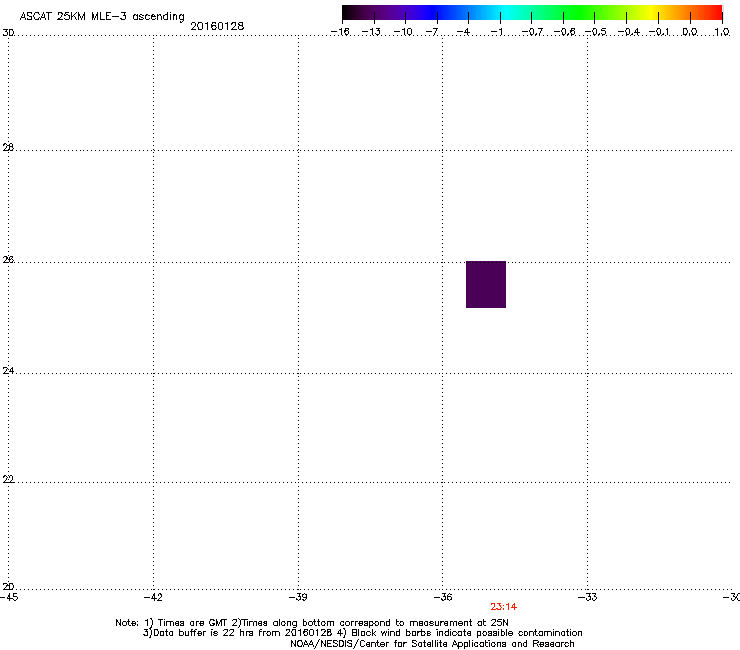740x650 pixels.
Task: Click the latitude label 20
Action: point(8,587)
